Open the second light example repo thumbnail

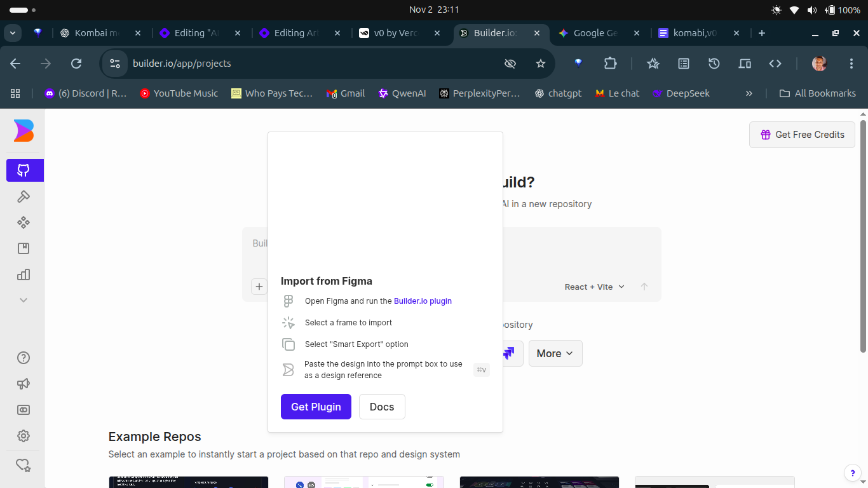tap(364, 482)
